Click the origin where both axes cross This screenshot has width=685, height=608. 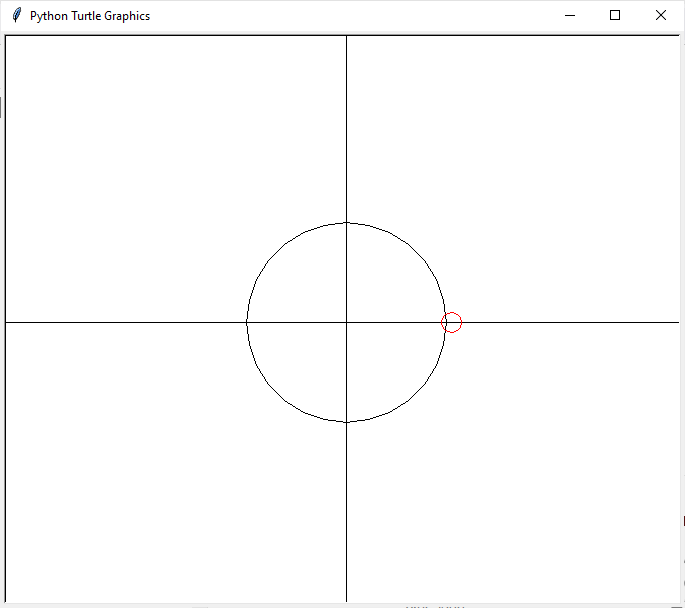click(346, 322)
